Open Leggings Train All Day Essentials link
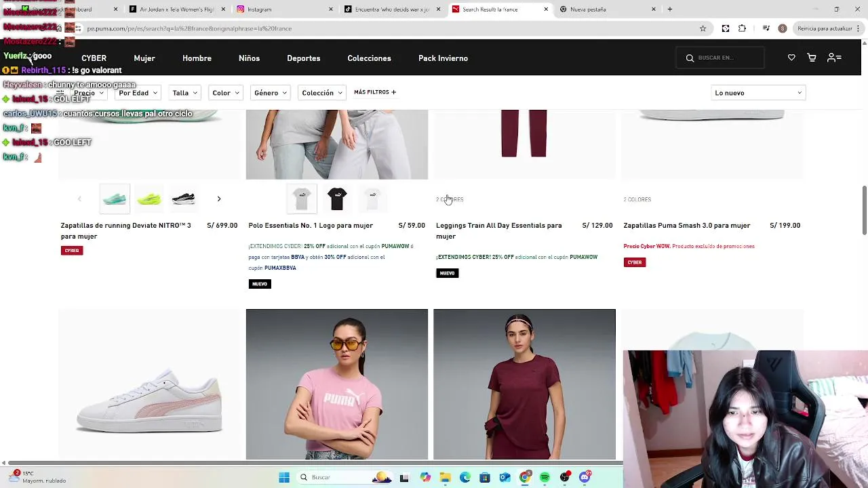This screenshot has height=488, width=868. pyautogui.click(x=499, y=230)
